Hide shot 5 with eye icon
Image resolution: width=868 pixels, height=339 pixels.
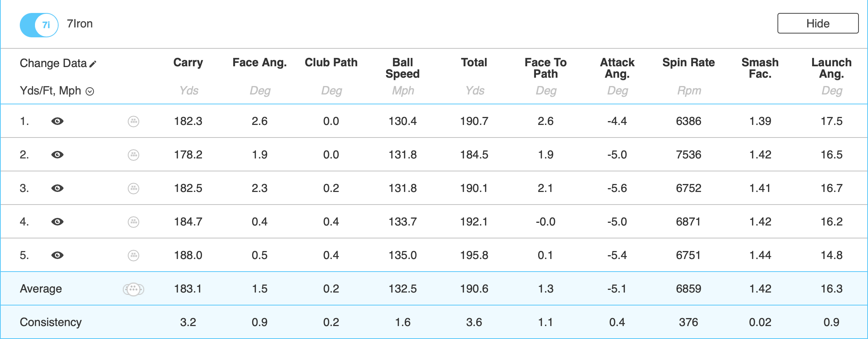57,255
